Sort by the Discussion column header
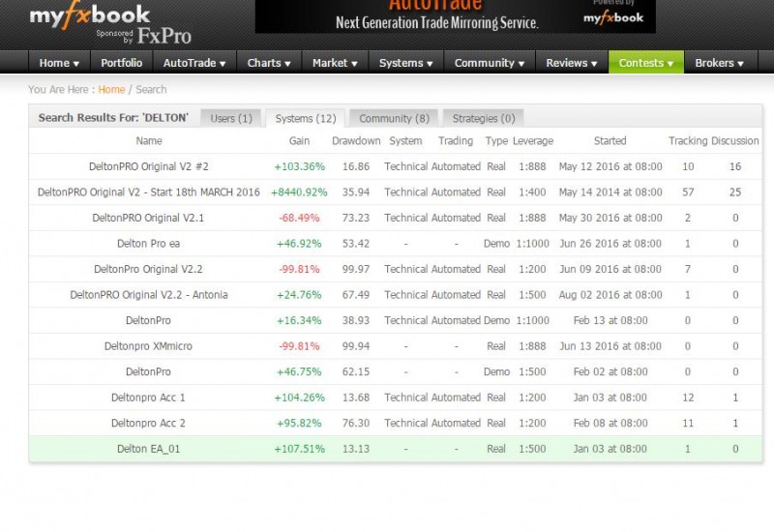This screenshot has height=532, width=774. (x=735, y=140)
